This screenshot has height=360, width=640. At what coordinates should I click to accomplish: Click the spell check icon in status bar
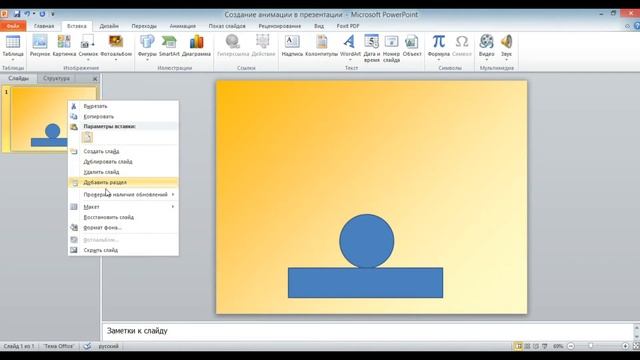(x=87, y=346)
